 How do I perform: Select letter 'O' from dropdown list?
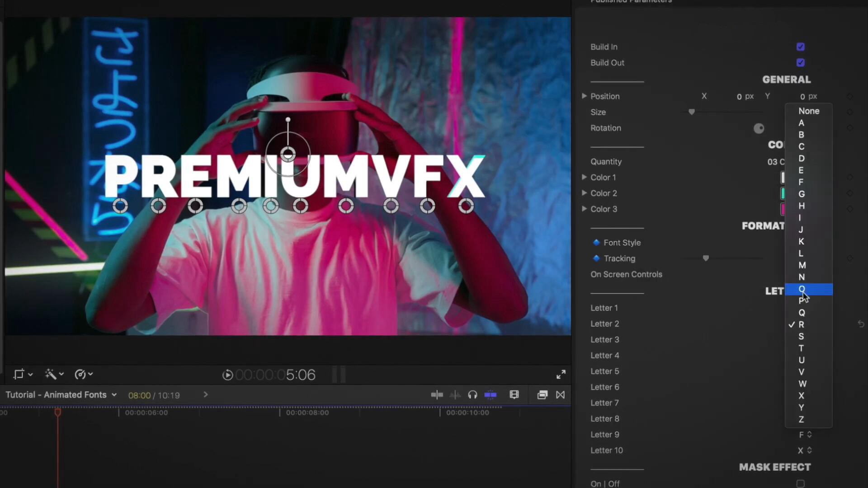[x=802, y=289]
